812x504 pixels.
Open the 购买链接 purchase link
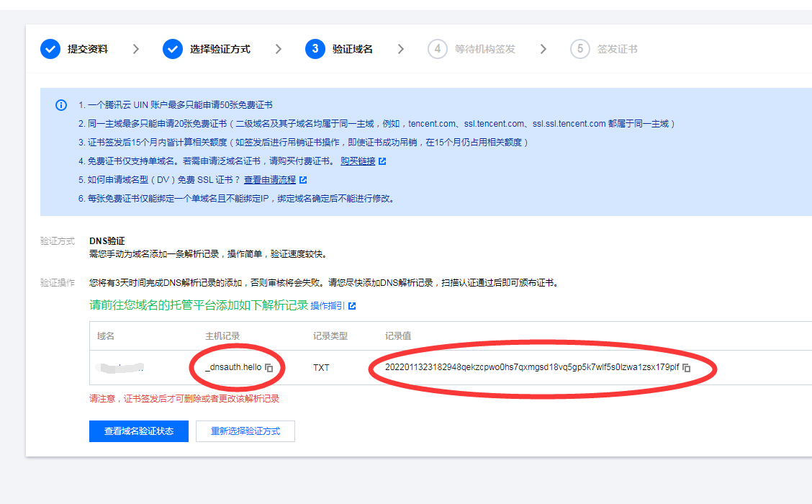[358, 161]
